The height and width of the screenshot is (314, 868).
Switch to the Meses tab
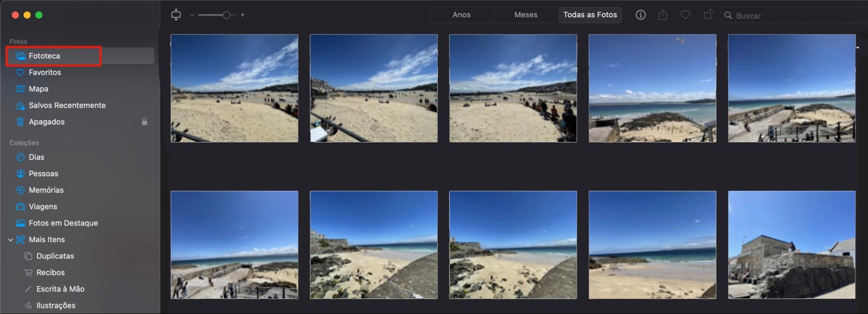click(x=526, y=15)
